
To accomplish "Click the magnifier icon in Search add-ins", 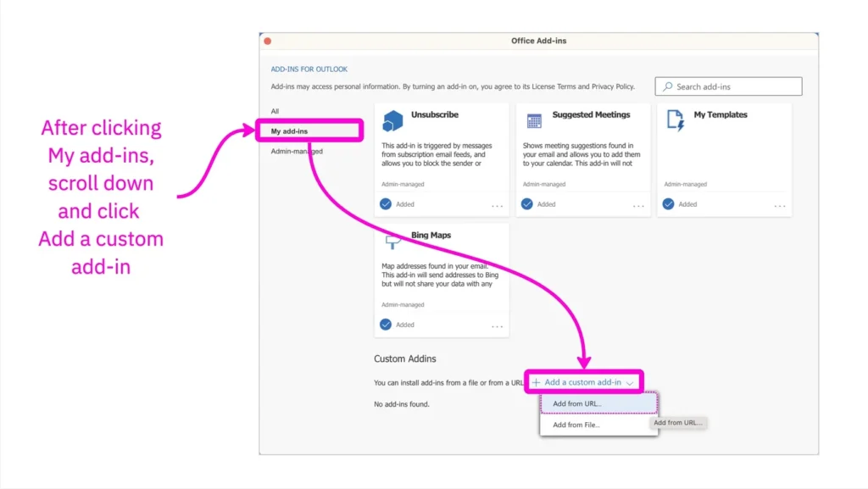I will pos(668,86).
